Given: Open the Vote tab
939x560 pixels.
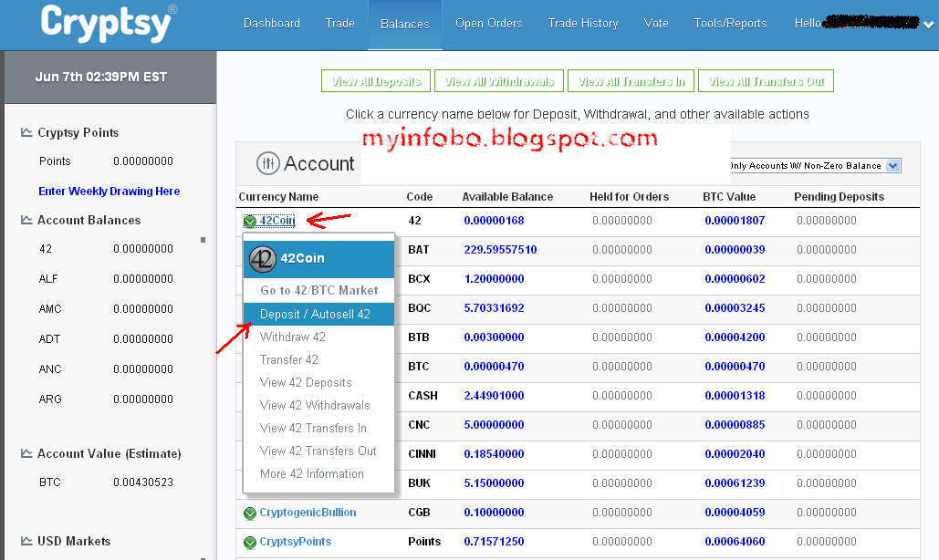Looking at the screenshot, I should click(656, 24).
